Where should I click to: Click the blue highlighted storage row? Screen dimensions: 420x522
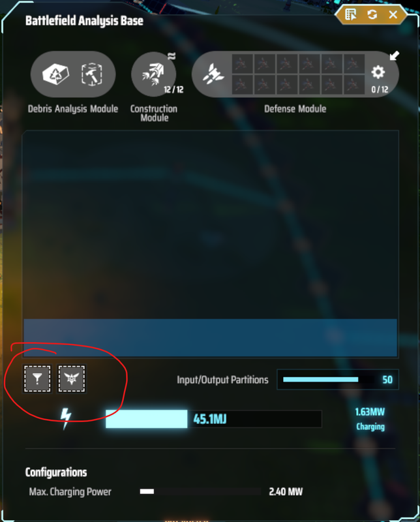pyautogui.click(x=211, y=337)
